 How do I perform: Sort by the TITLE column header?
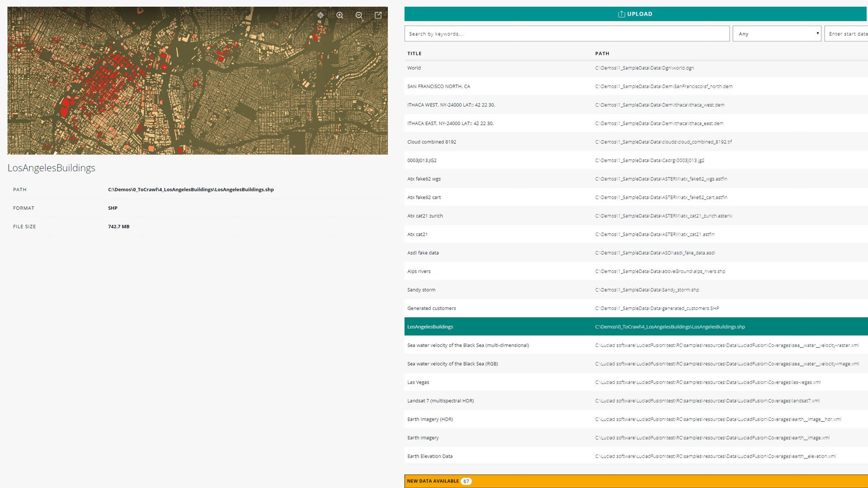point(414,53)
